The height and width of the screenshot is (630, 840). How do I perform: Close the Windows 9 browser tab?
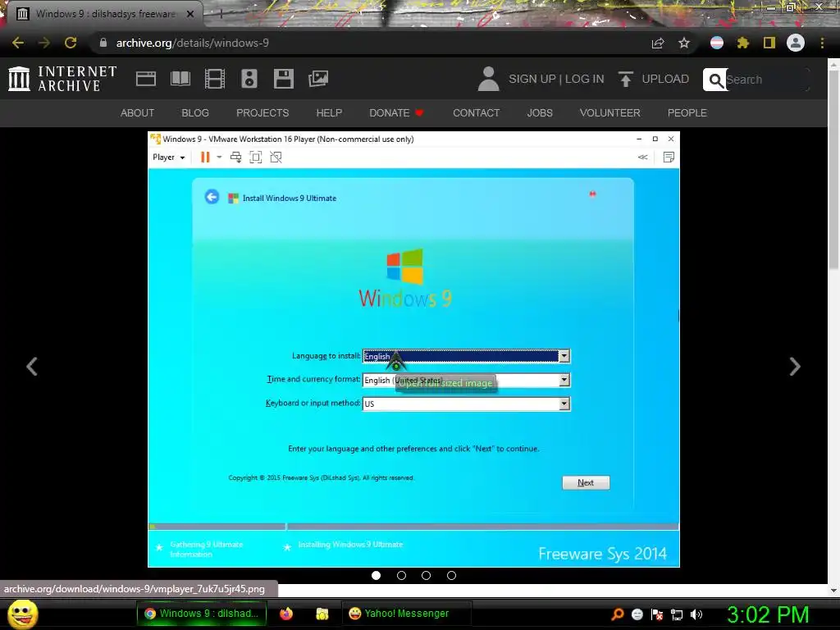pyautogui.click(x=190, y=14)
